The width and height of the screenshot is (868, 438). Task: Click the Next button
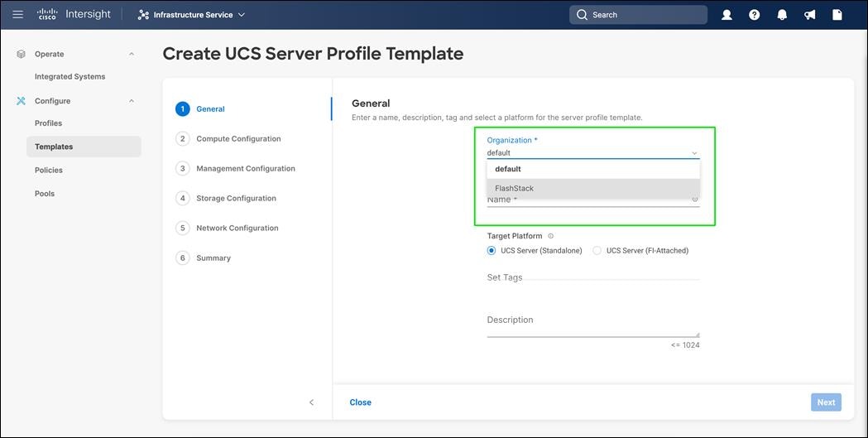point(826,402)
